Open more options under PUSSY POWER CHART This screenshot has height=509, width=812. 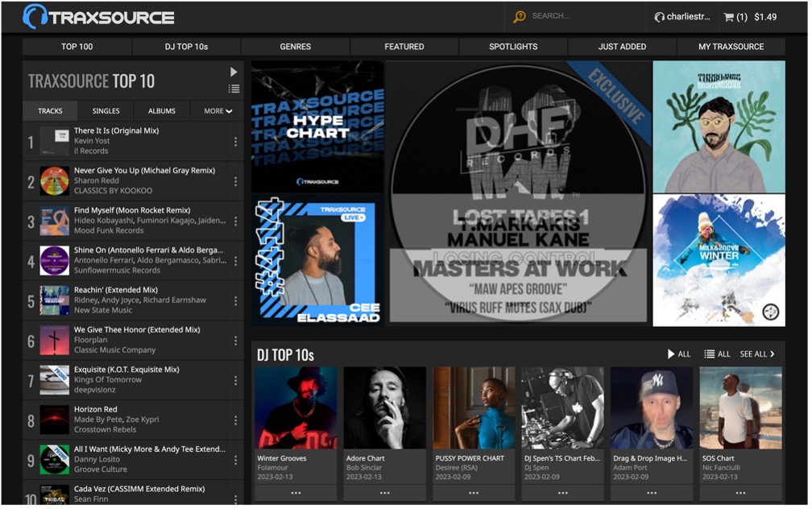[x=474, y=493]
